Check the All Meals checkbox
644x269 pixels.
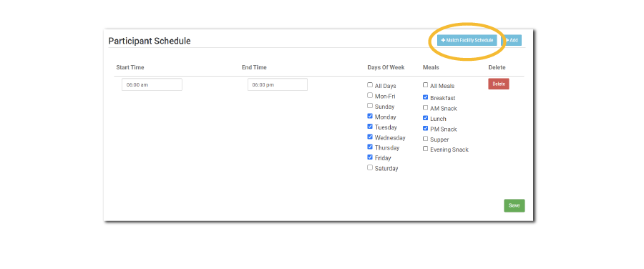[x=426, y=85]
